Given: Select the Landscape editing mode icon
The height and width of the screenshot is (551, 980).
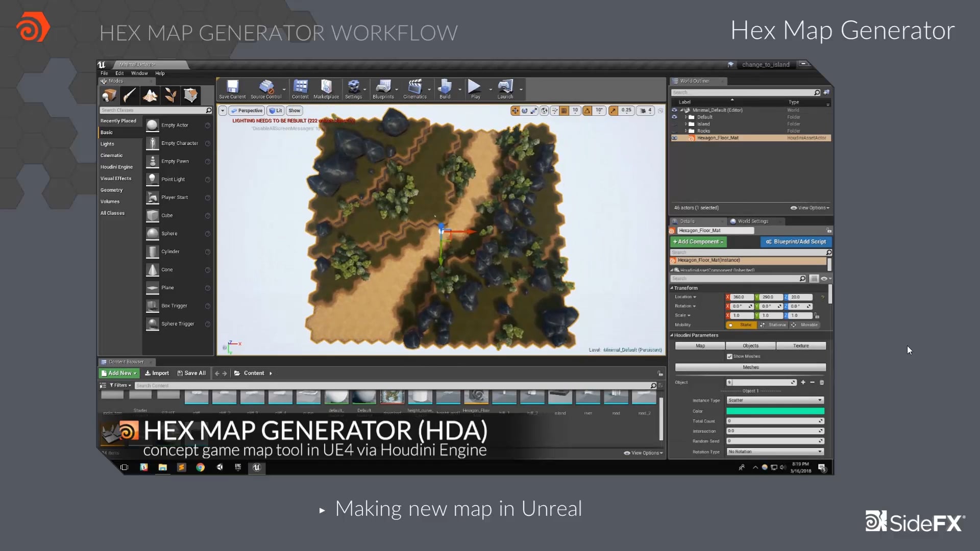Looking at the screenshot, I should (x=150, y=95).
